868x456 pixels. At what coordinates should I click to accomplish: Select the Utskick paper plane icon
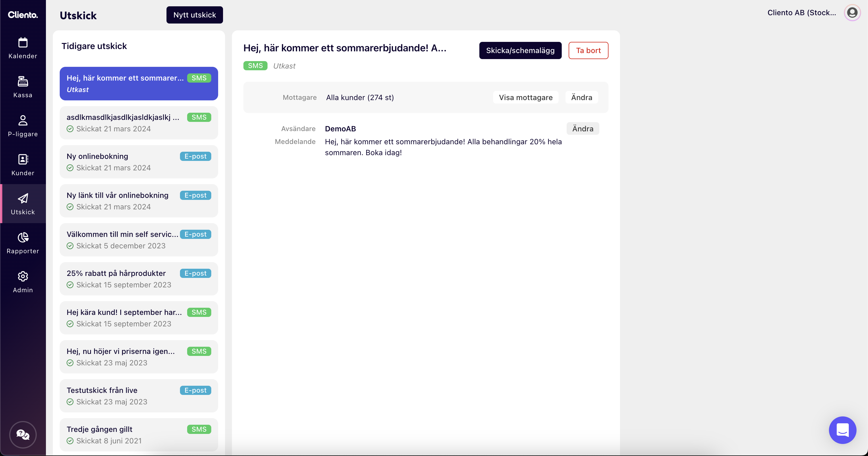pyautogui.click(x=23, y=198)
